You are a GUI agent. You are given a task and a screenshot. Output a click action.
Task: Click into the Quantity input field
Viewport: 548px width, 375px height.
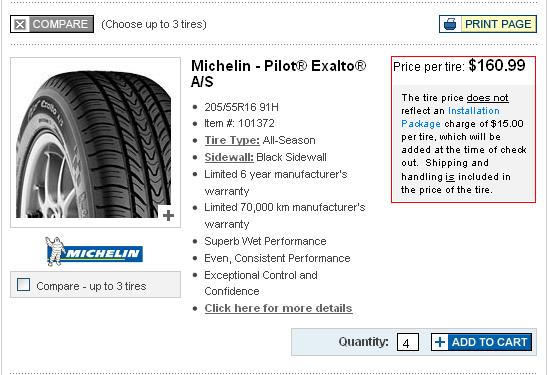click(x=408, y=342)
